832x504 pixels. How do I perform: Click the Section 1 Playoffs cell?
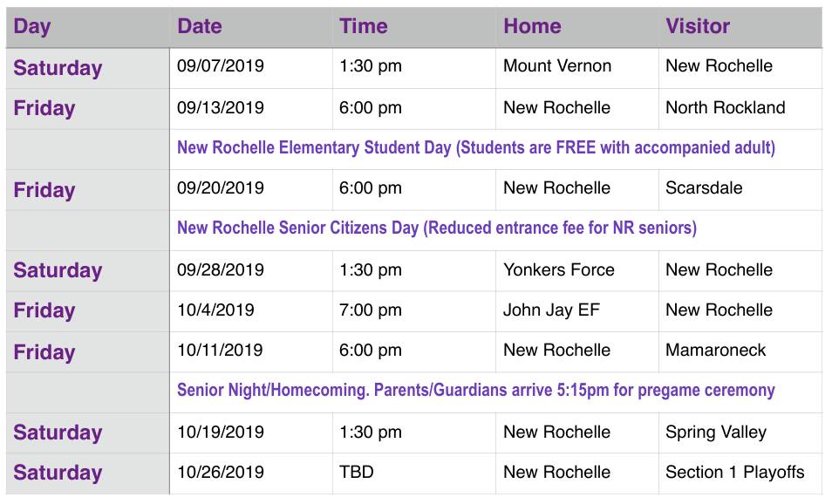740,473
